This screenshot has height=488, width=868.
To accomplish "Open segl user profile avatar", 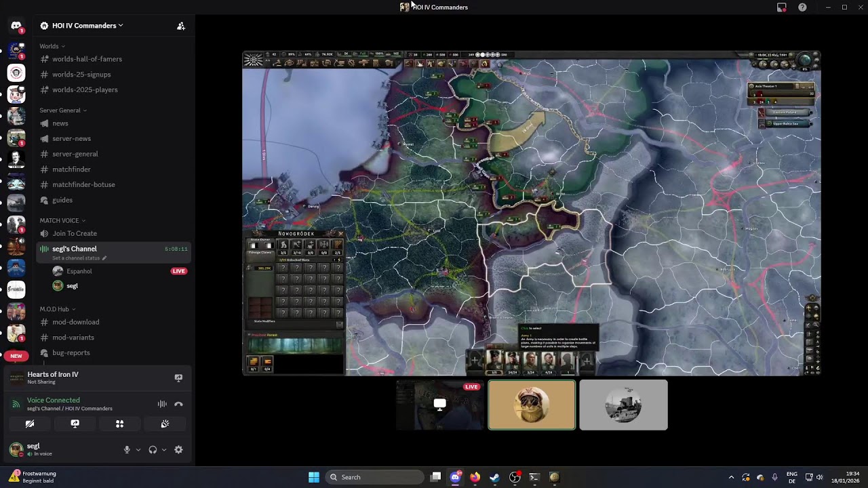I will (x=16, y=449).
